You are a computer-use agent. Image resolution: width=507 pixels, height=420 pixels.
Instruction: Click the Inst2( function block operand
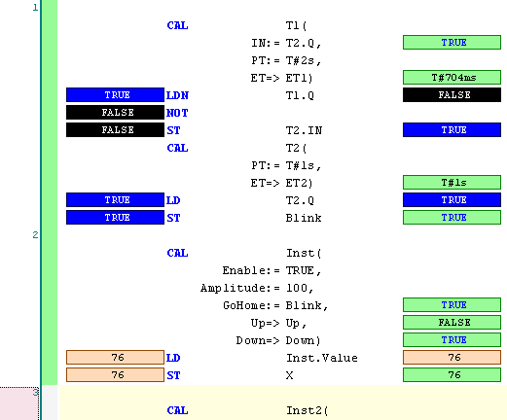pos(308,410)
